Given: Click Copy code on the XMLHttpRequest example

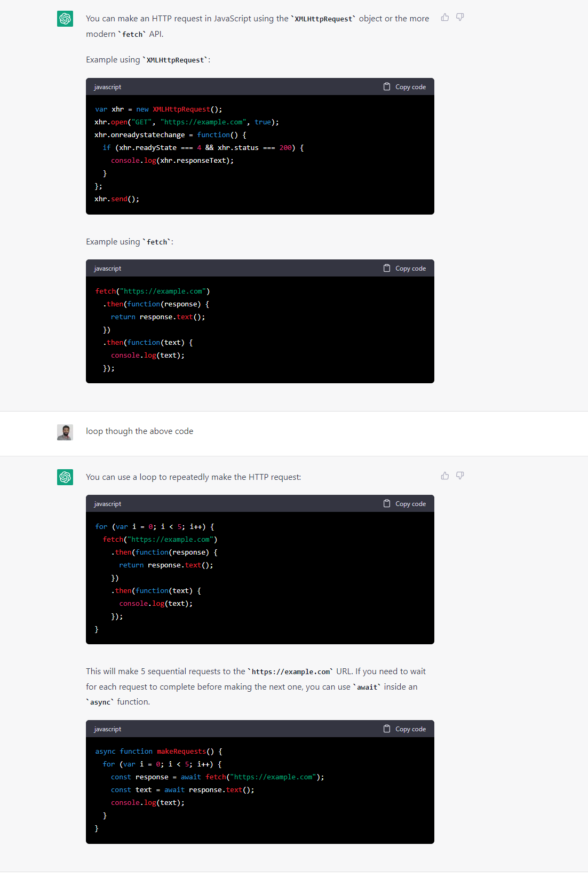Looking at the screenshot, I should (x=410, y=86).
